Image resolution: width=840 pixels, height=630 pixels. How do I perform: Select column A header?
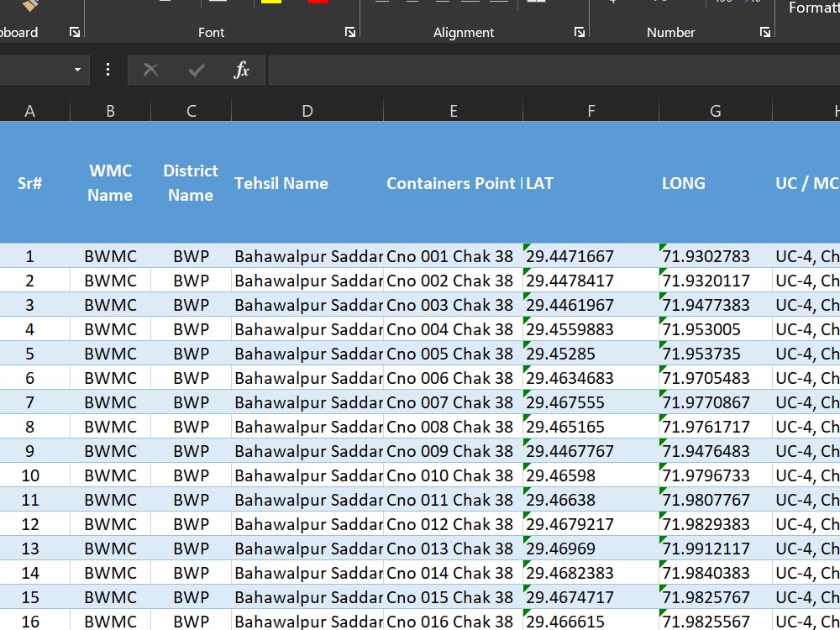pyautogui.click(x=30, y=112)
